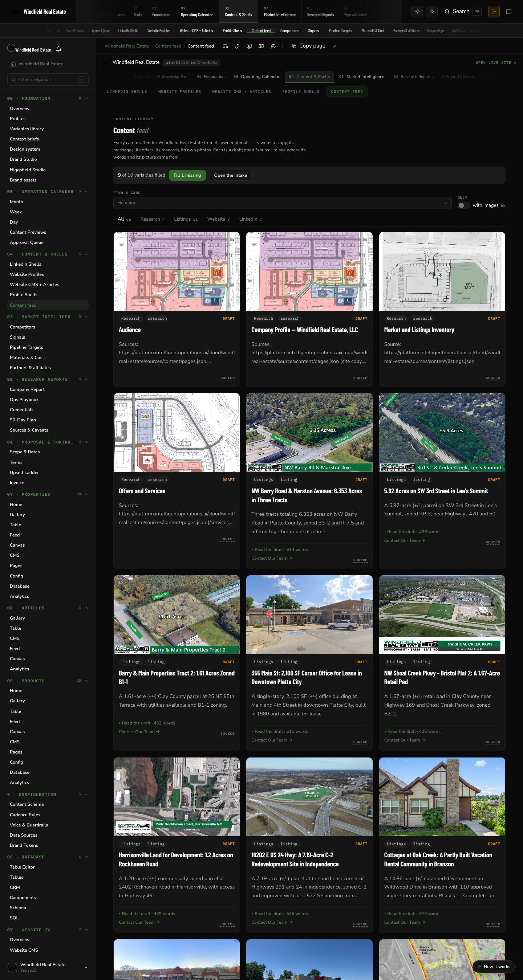Select the LinkedIn filter tab
This screenshot has width=523, height=980.
click(251, 219)
